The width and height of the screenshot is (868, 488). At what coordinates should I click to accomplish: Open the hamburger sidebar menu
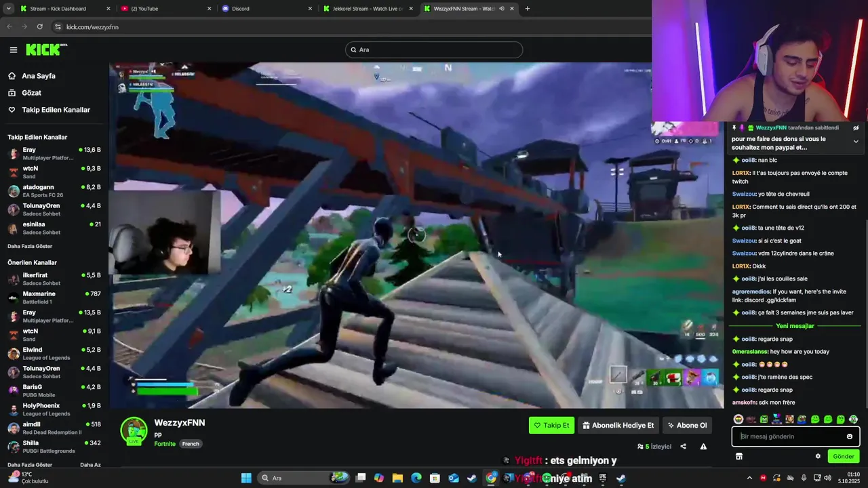pos(13,49)
